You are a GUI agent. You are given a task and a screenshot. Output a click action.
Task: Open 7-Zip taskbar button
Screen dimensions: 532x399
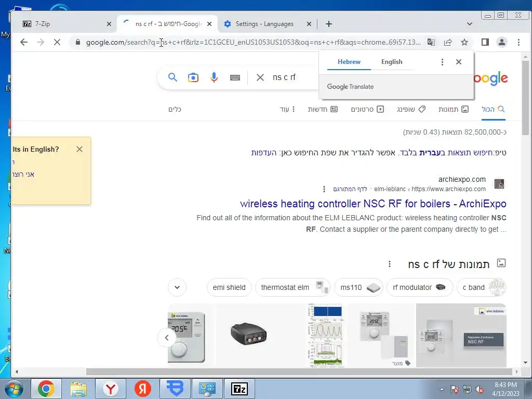click(239, 389)
